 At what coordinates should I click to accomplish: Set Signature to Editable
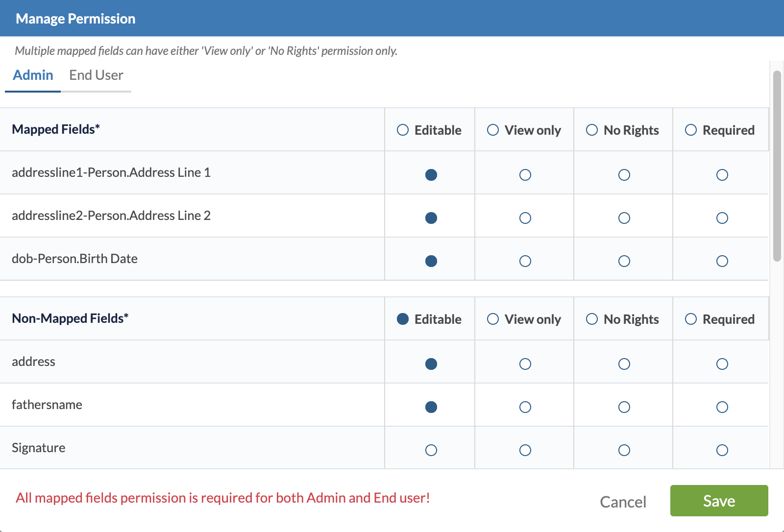coord(431,450)
